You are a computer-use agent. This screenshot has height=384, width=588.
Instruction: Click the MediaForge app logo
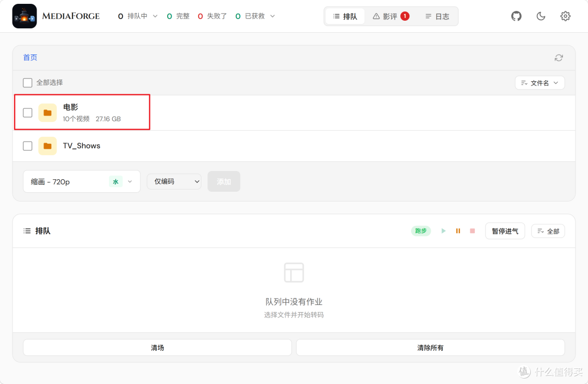point(24,16)
